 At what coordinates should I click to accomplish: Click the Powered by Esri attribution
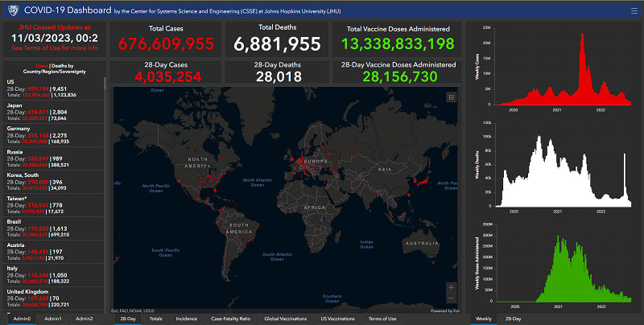coord(445,311)
